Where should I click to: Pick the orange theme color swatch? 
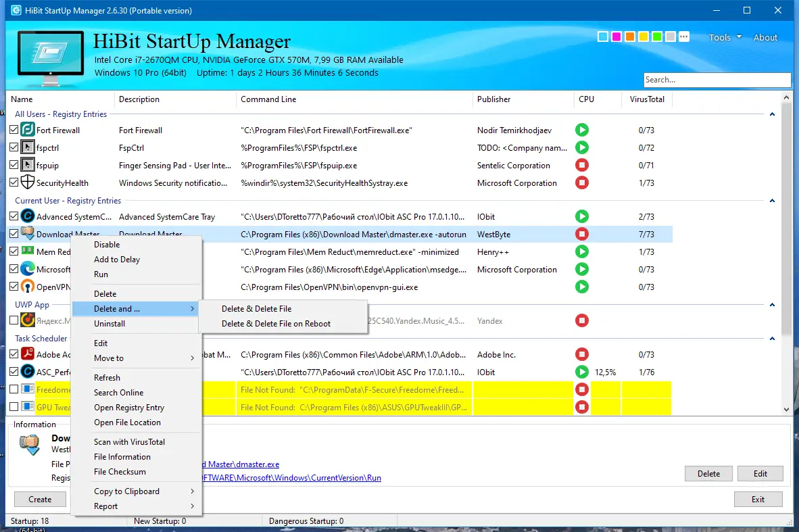(630, 37)
